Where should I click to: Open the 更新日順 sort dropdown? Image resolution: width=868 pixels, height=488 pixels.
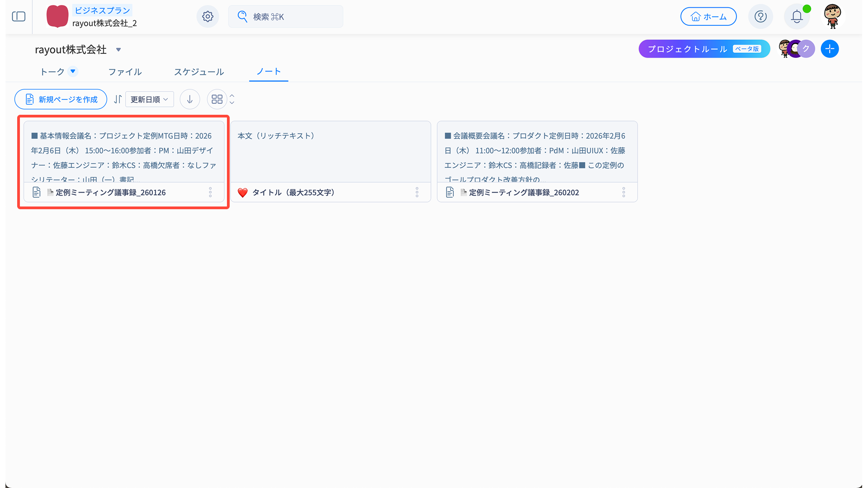click(x=149, y=99)
